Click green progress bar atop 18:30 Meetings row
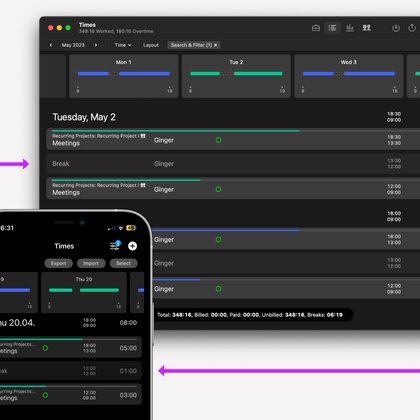Image resolution: width=420 pixels, height=420 pixels. coord(176,131)
